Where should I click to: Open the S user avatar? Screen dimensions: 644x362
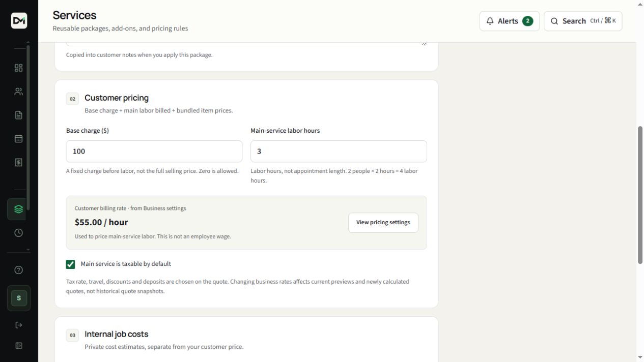(19, 298)
